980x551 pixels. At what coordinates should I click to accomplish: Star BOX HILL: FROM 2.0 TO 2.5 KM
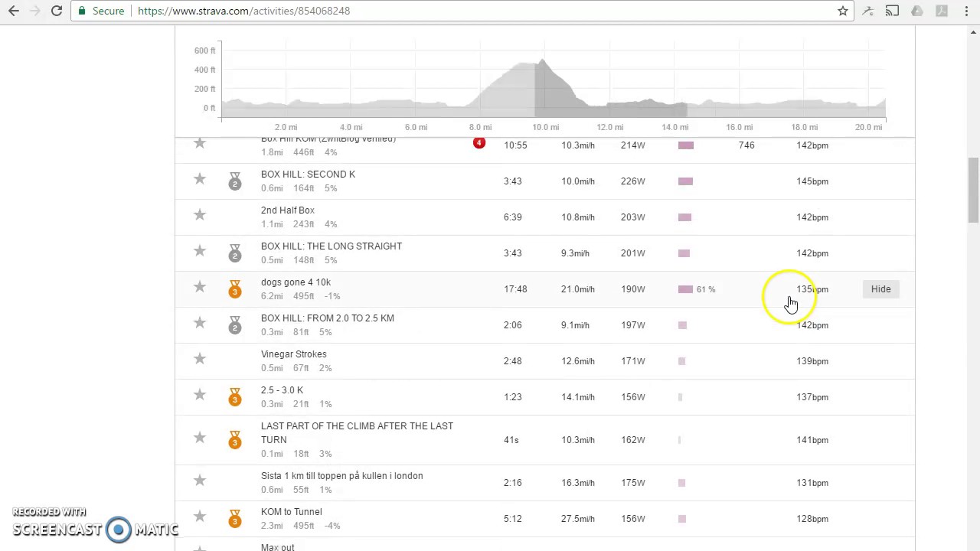pos(200,323)
